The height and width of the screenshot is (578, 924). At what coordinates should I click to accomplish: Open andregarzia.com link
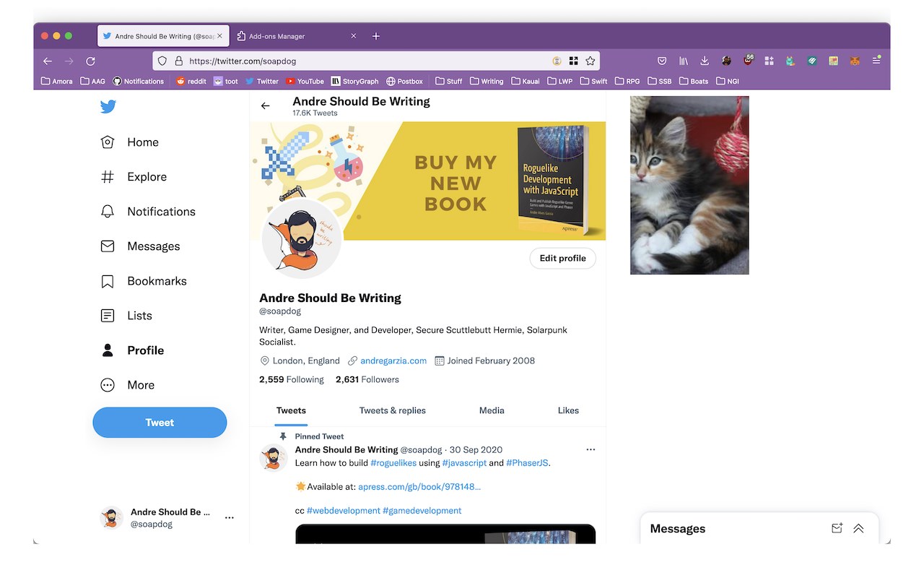pos(393,361)
